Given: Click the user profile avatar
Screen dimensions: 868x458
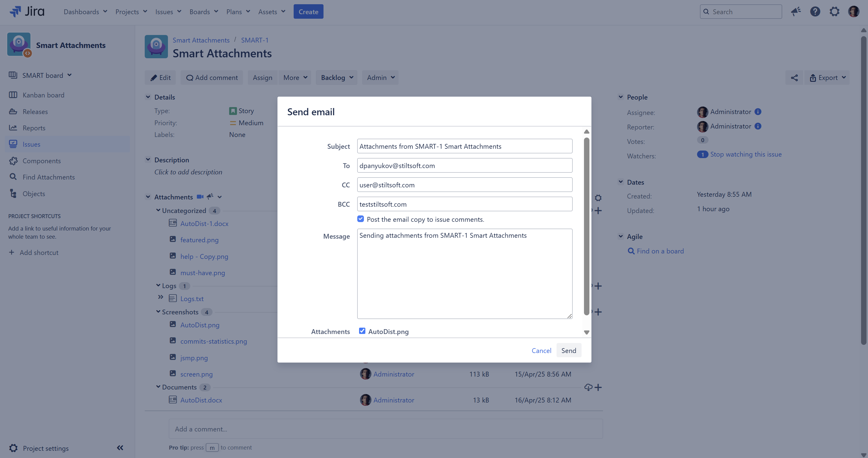Looking at the screenshot, I should click(854, 12).
